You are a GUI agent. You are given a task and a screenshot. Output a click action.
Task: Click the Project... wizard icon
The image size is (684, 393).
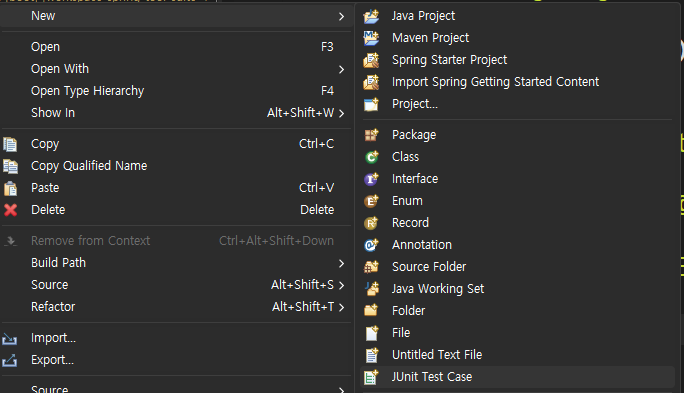371,104
